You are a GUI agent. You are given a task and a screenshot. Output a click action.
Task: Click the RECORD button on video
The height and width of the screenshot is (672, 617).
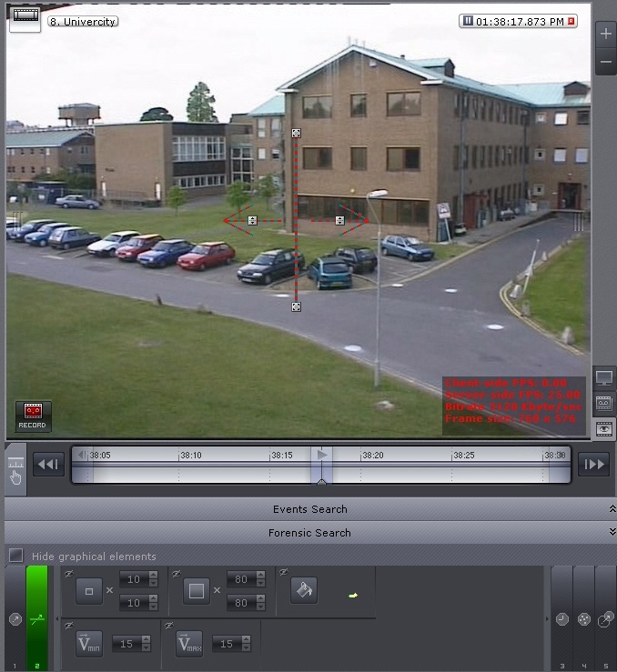[33, 416]
